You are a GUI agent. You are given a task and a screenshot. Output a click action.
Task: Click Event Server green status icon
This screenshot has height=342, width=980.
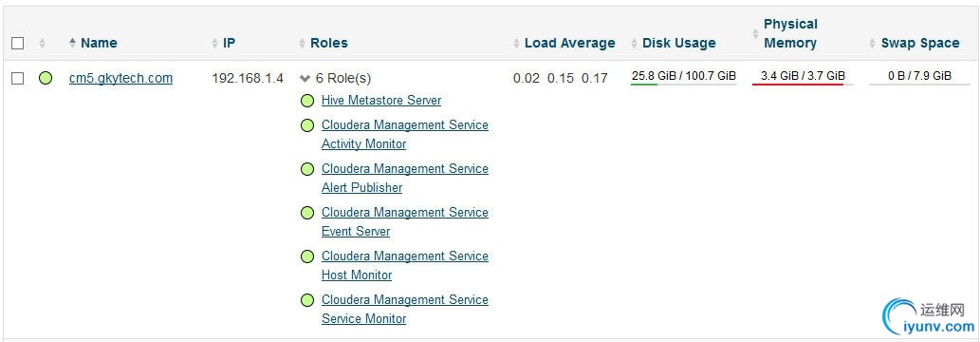click(306, 213)
